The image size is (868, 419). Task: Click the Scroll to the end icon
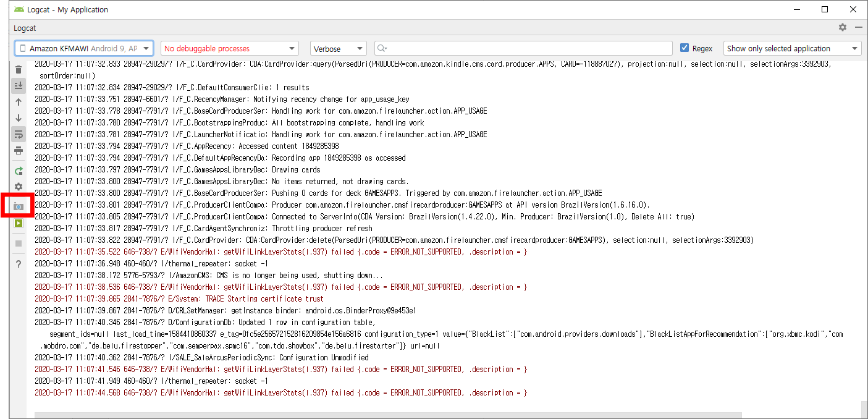[19, 85]
